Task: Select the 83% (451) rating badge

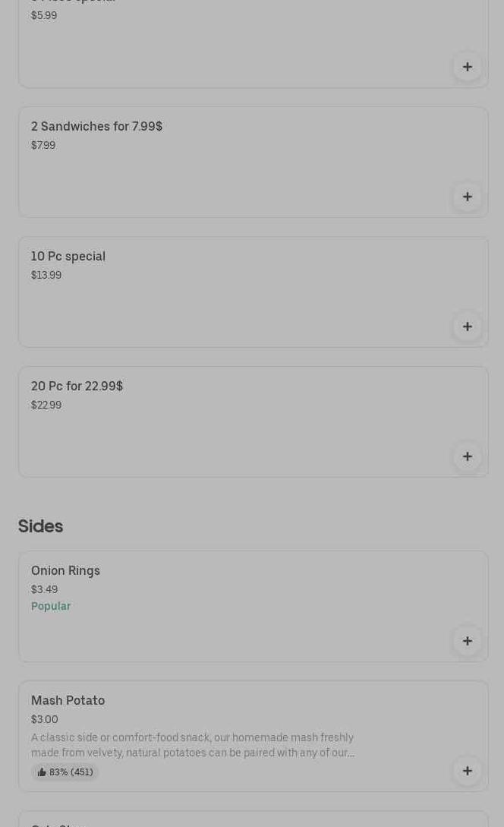Action: (x=65, y=772)
